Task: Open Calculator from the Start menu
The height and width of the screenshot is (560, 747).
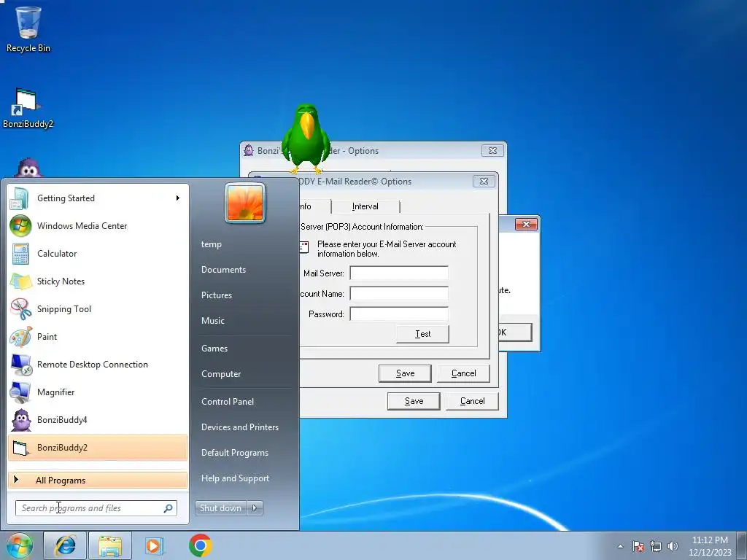Action: point(98,253)
